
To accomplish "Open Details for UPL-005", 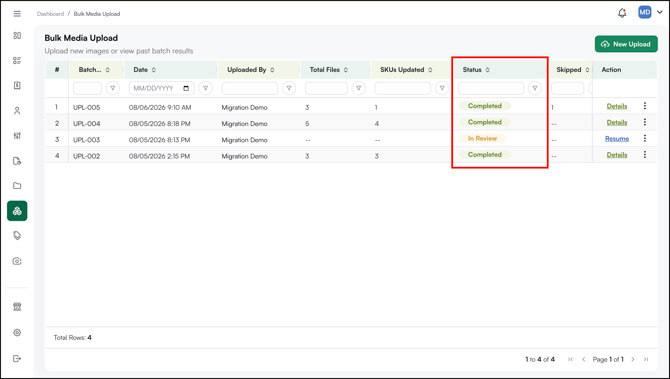I will click(x=617, y=106).
